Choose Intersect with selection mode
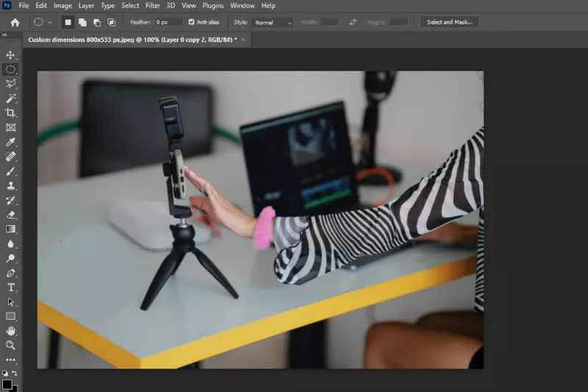The width and height of the screenshot is (588, 392). coord(112,23)
